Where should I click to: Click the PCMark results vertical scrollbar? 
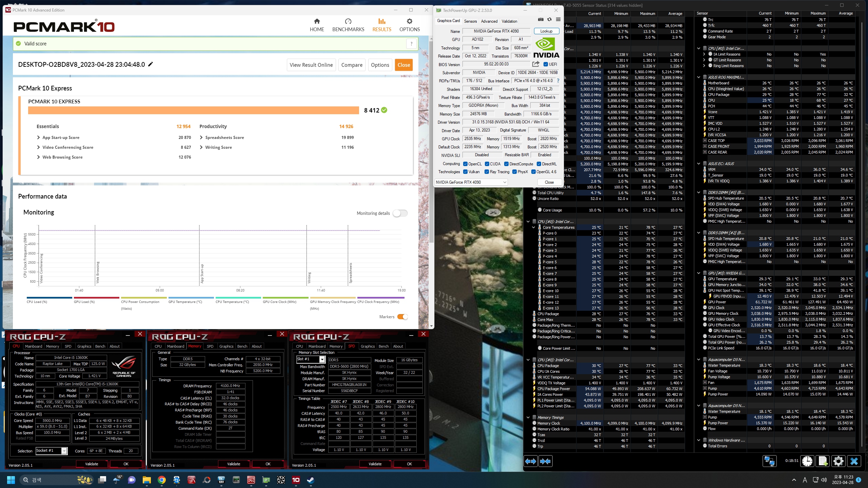click(x=431, y=142)
